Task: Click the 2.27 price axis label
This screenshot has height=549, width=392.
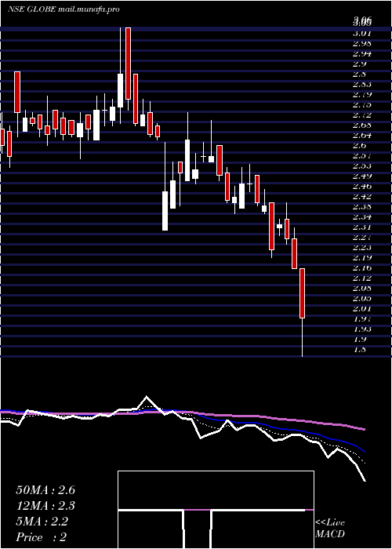Action: point(362,237)
